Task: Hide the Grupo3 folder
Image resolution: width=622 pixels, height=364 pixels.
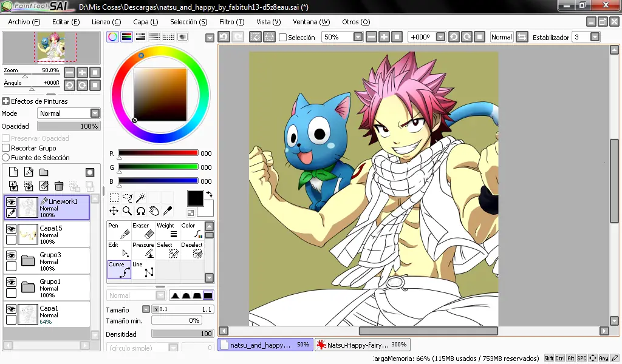Action: coord(11,255)
